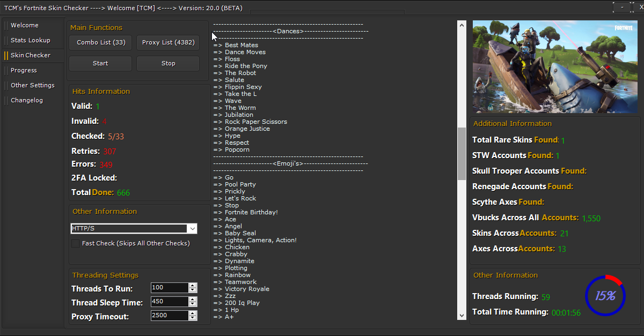Click the Valid count value 1
This screenshot has width=644, height=336.
pyautogui.click(x=98, y=107)
